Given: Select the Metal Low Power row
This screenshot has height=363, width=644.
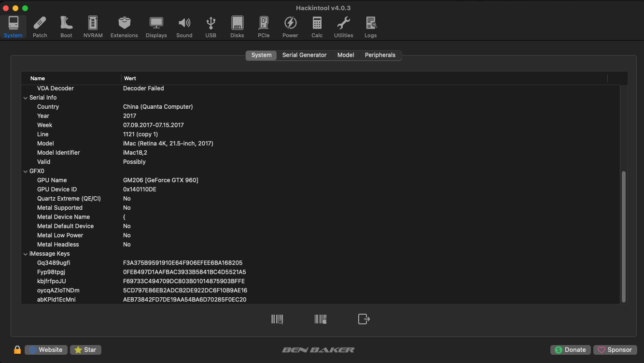Looking at the screenshot, I should coord(321,235).
